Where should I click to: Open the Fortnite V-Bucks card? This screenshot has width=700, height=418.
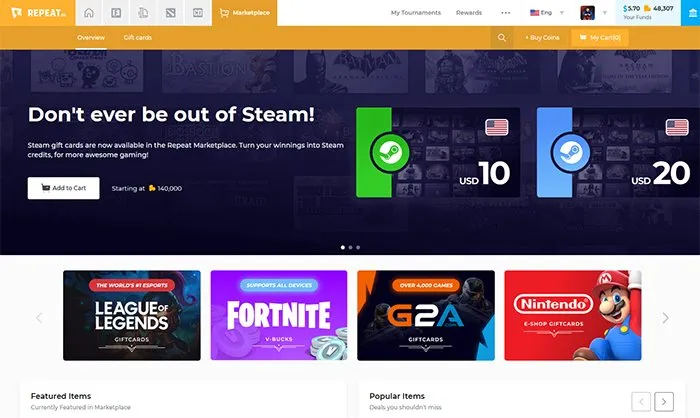tap(279, 315)
